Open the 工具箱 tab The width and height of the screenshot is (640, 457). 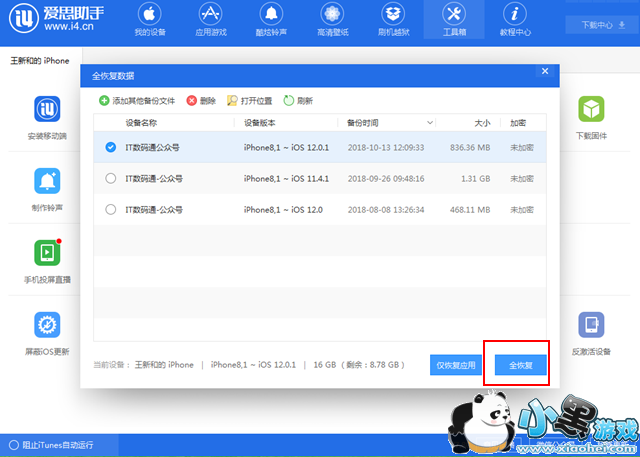click(x=454, y=20)
